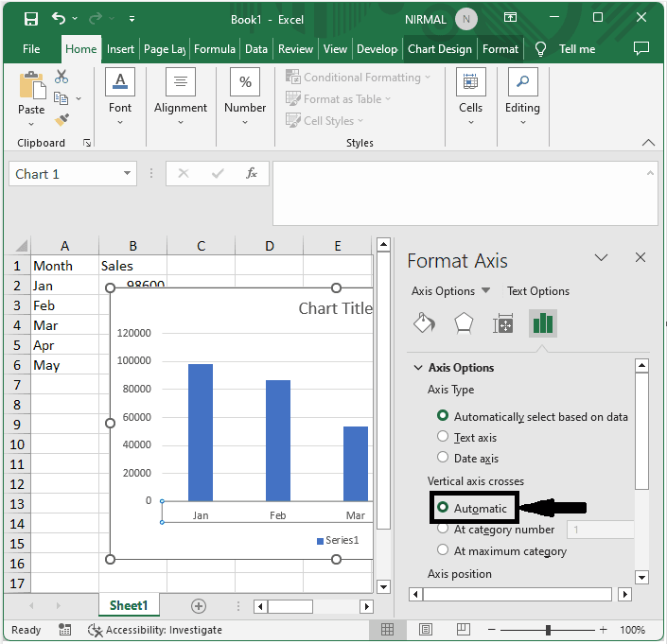Click the Redo arrow icon
This screenshot has width=667, height=644.
coord(96,19)
